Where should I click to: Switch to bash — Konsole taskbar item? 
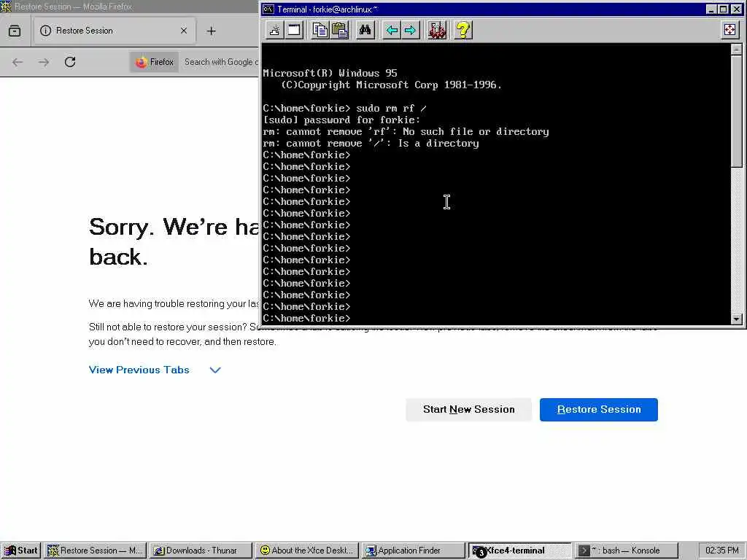click(x=625, y=551)
